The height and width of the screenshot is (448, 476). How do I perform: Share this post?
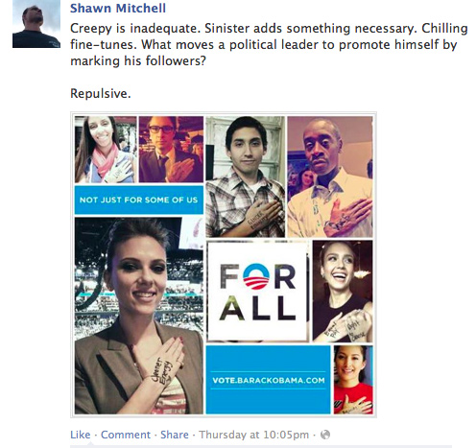tap(175, 435)
